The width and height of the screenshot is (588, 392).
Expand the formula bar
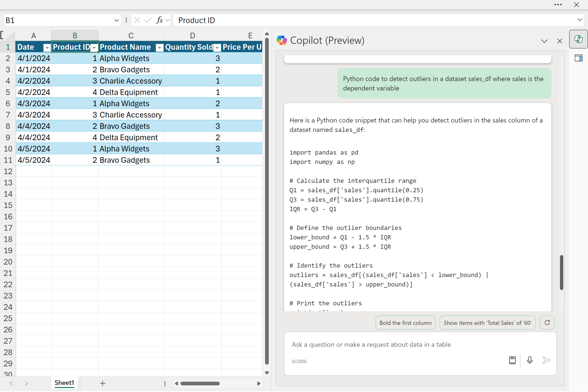coord(579,20)
